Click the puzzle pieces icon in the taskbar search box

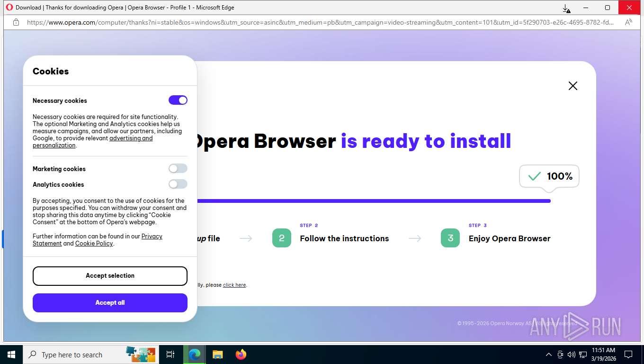point(141,354)
